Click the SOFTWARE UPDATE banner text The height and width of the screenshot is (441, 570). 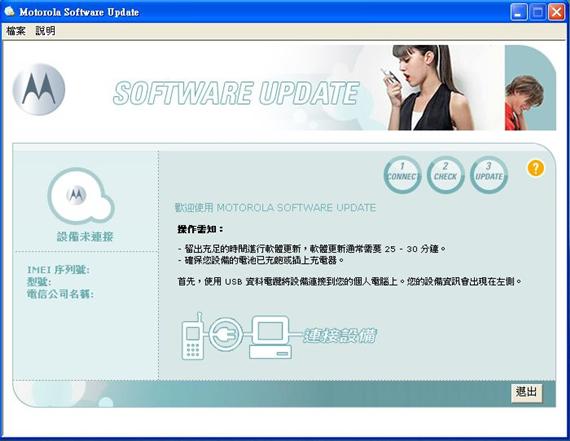[x=236, y=93]
